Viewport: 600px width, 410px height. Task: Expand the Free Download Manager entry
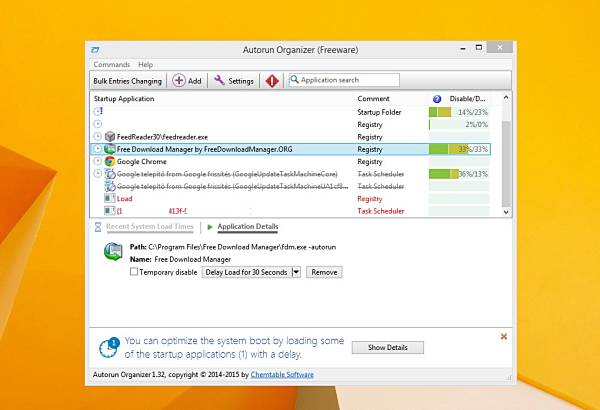click(98, 149)
